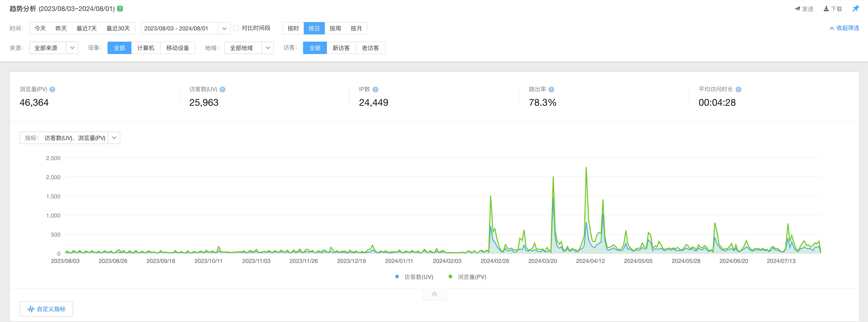Click the 24,449 IP count value
The image size is (868, 322).
coord(374,102)
